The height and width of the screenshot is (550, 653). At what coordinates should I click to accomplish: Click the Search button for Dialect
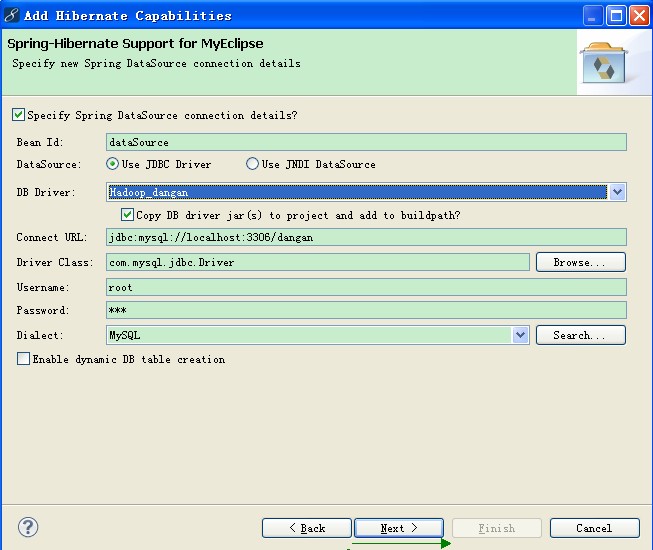pos(581,335)
